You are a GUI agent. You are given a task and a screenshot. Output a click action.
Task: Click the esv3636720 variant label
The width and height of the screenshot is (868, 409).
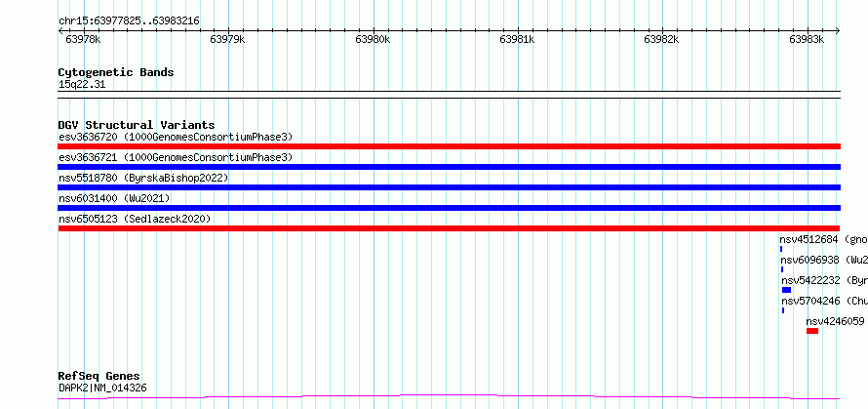click(x=176, y=137)
